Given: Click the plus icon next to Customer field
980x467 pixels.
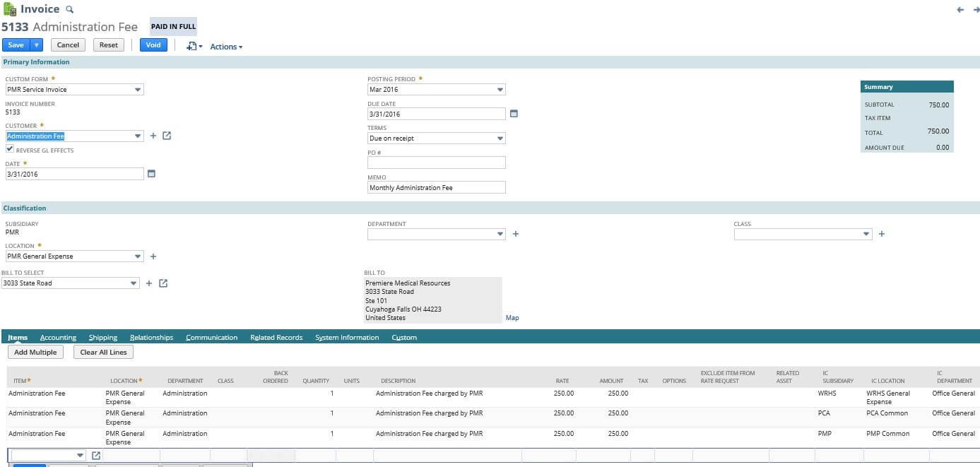Looking at the screenshot, I should click(x=153, y=136).
